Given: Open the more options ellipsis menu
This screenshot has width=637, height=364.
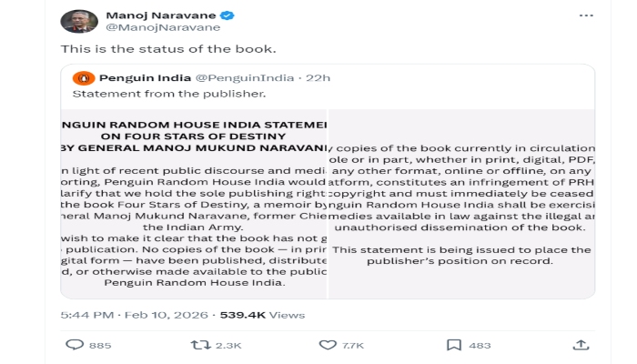Looking at the screenshot, I should click(581, 15).
